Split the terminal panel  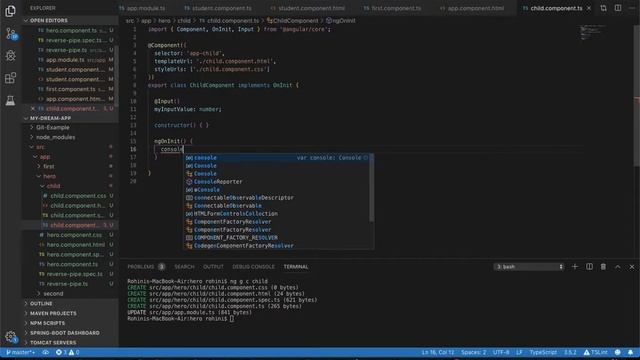589,267
